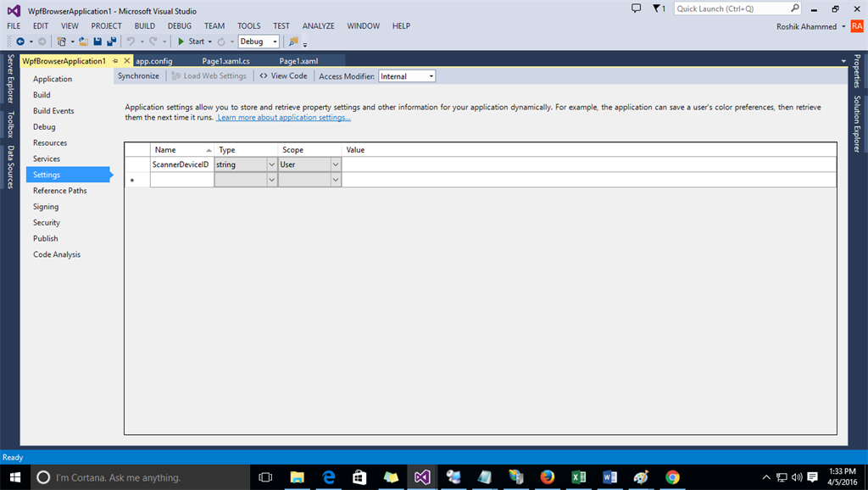Click the Save All double-floppy icon
This screenshot has width=868, height=490.
(x=112, y=42)
